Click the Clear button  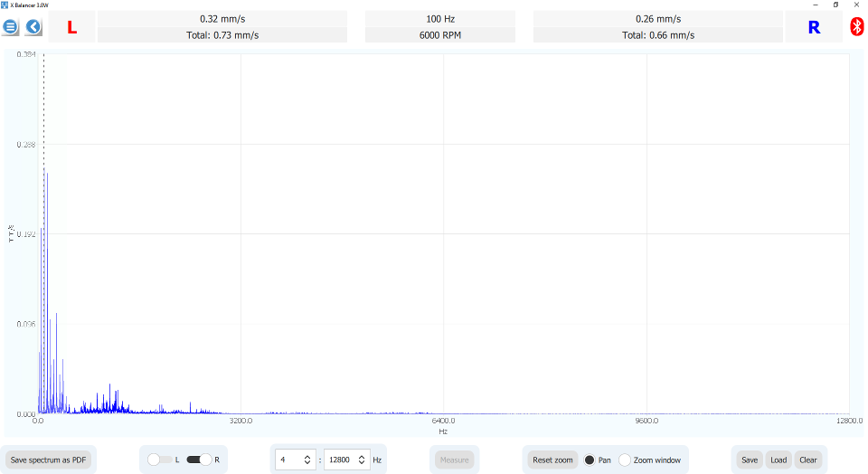point(807,460)
